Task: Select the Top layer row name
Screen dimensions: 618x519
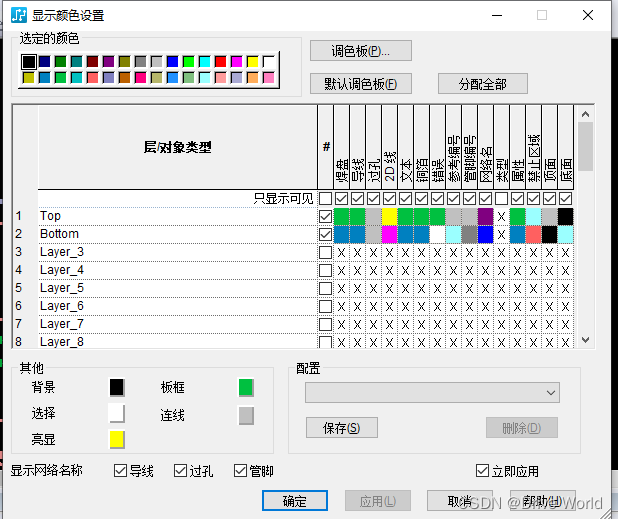Action: [x=50, y=216]
